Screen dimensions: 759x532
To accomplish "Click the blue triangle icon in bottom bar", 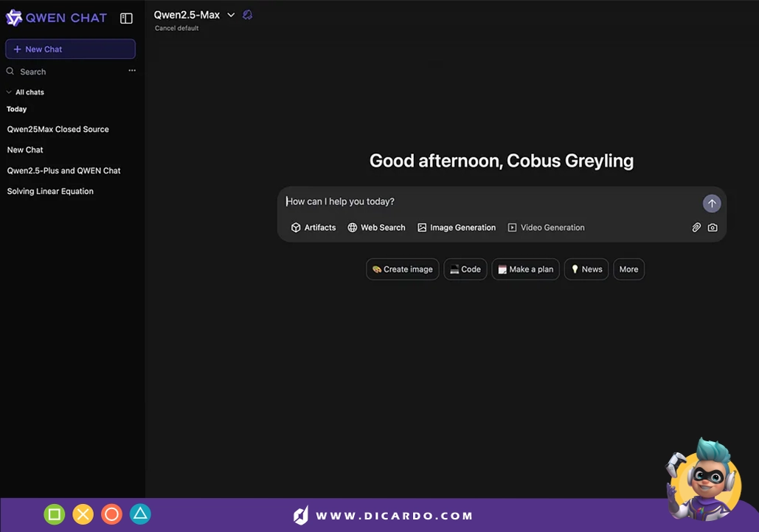I will coord(140,514).
